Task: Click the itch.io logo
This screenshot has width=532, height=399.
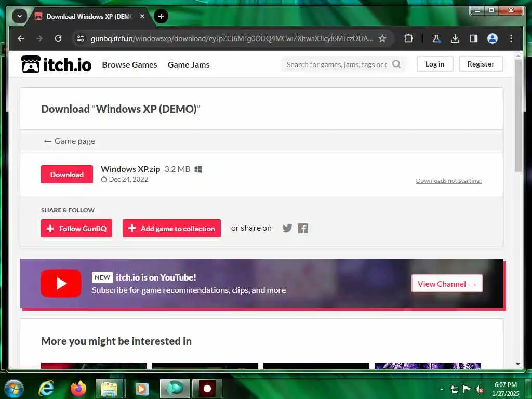Action: (x=56, y=64)
